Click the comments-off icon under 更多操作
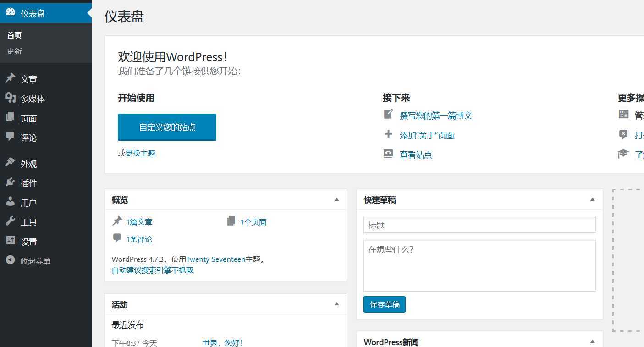The height and width of the screenshot is (347, 644). click(x=623, y=134)
